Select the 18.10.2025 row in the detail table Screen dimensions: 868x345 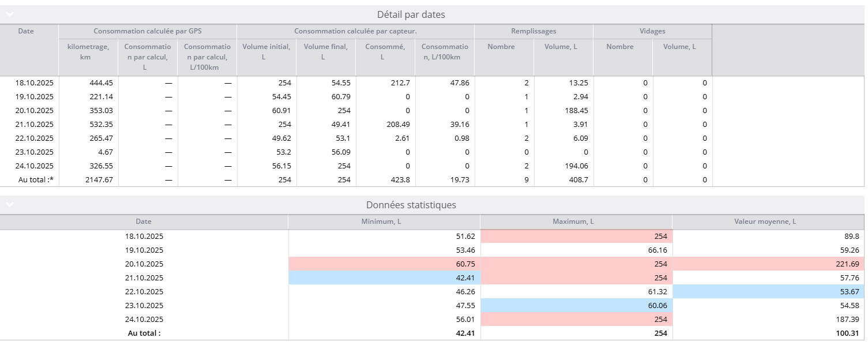point(35,83)
